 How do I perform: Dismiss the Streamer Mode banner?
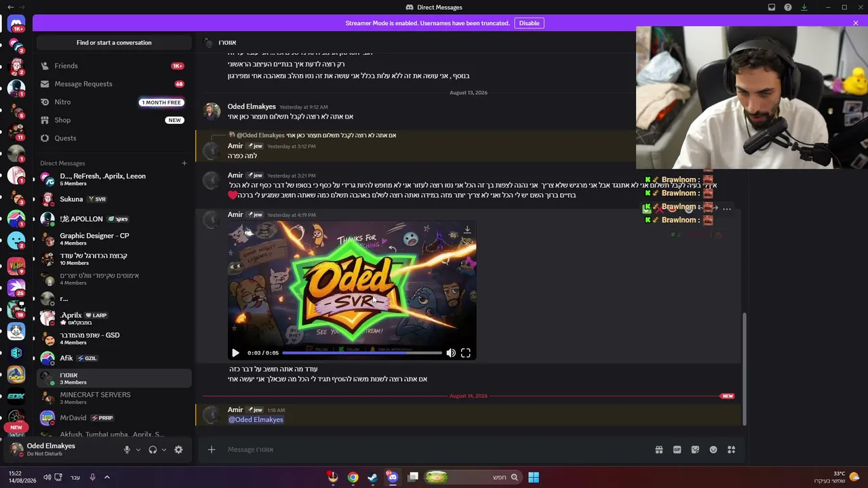click(x=856, y=23)
